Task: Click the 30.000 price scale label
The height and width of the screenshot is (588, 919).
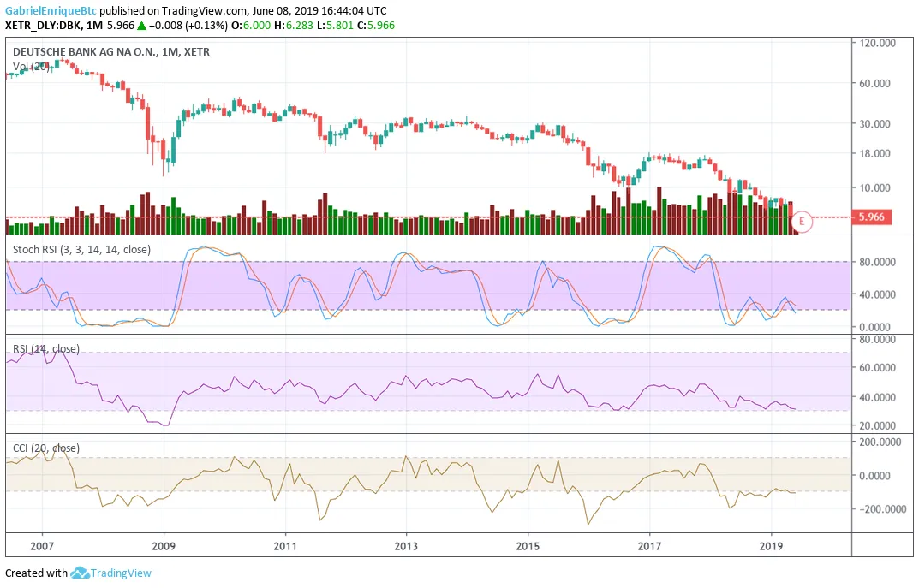Action: tap(875, 123)
